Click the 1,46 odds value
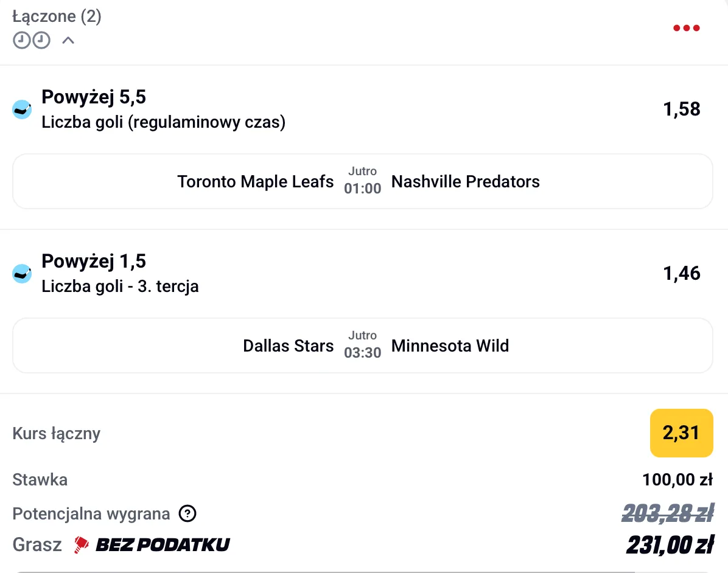Image resolution: width=728 pixels, height=573 pixels. (x=682, y=274)
